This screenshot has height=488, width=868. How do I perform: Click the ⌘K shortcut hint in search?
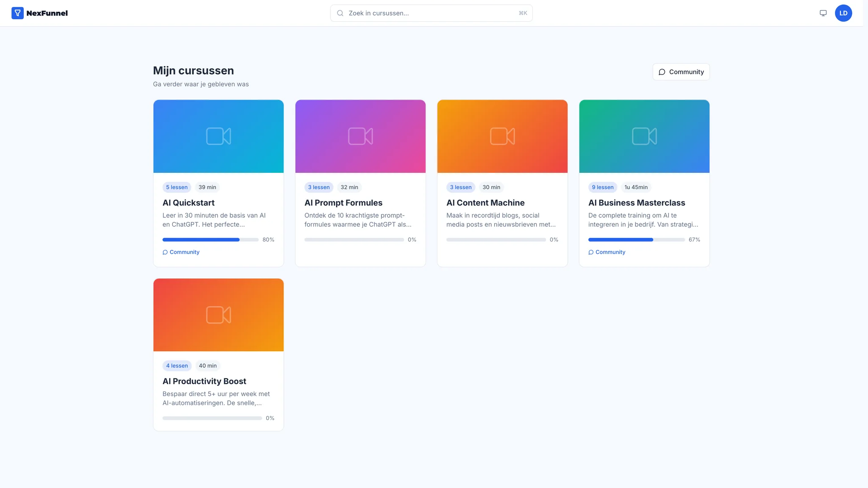(523, 13)
